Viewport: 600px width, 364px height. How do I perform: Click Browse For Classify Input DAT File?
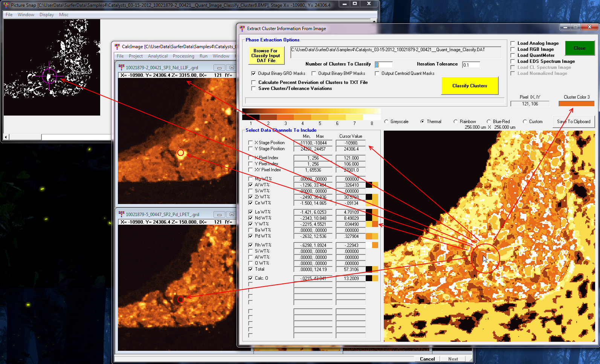[x=266, y=56]
